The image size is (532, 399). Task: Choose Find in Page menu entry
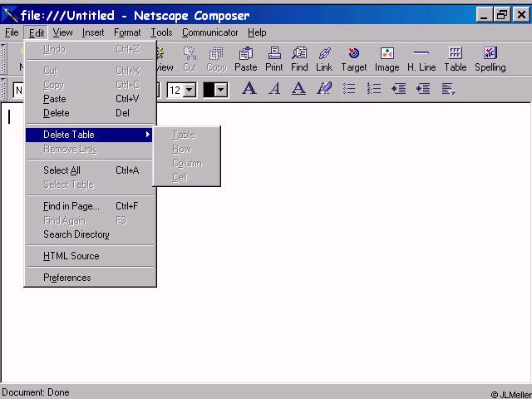[90, 206]
